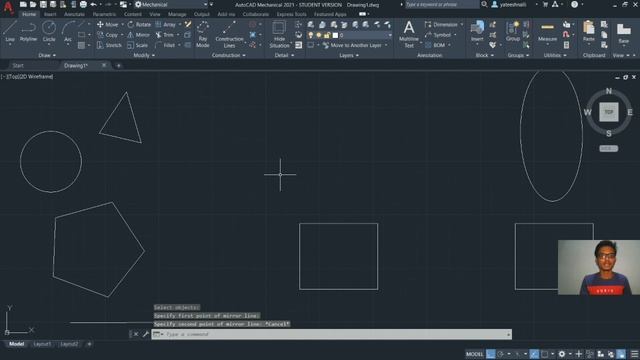
Task: Select the Polyline tool
Action: tap(28, 31)
